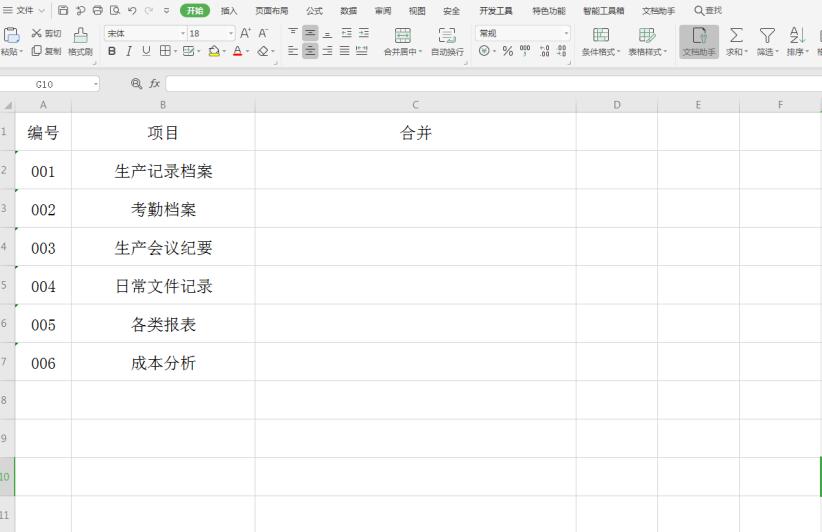
Task: Switch to the 数据 Data tab
Action: [x=349, y=10]
